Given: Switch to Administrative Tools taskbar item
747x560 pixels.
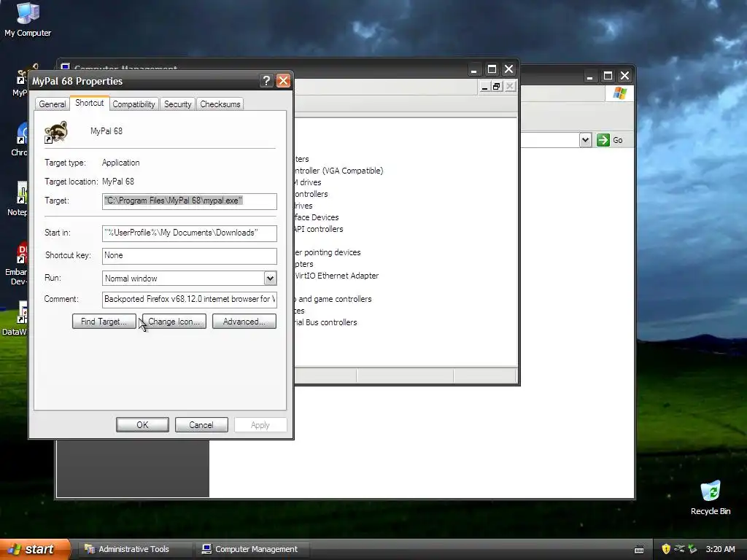Looking at the screenshot, I should coord(133,549).
